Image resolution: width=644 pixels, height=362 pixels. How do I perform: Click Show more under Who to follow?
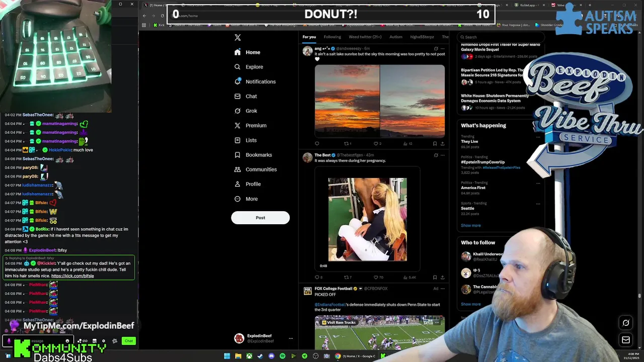470,304
